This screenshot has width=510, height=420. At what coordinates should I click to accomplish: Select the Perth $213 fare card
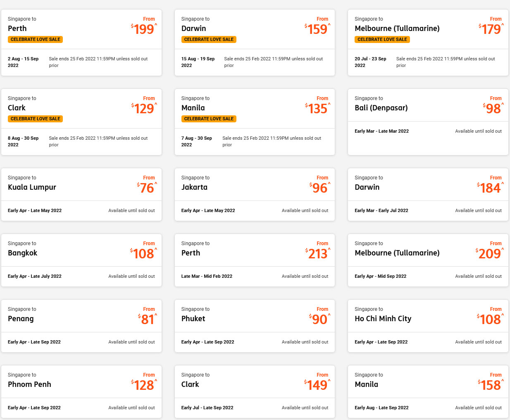255,260
